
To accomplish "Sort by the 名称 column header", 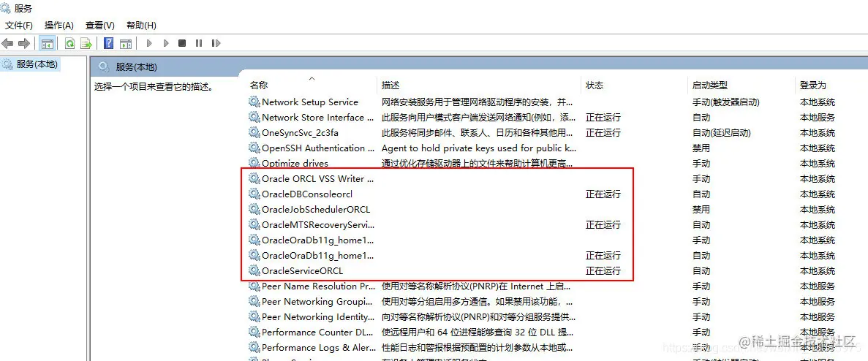I will coord(259,85).
